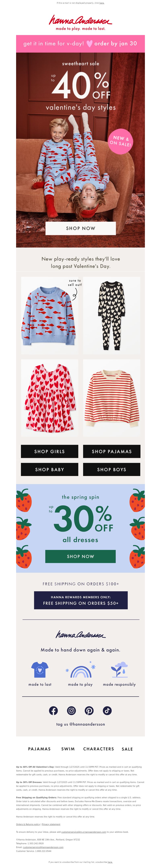Open the Pajamas footer menu item
Image resolution: width=161 pixels, height=868 pixels.
click(x=39, y=749)
